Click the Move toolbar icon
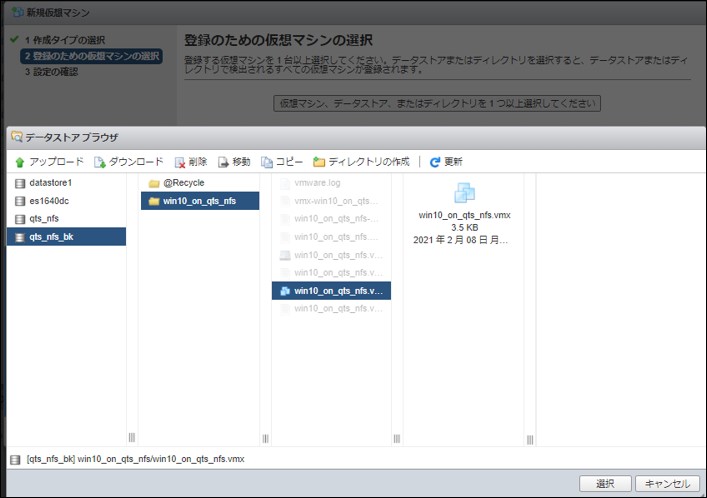This screenshot has width=707, height=498. (x=221, y=162)
